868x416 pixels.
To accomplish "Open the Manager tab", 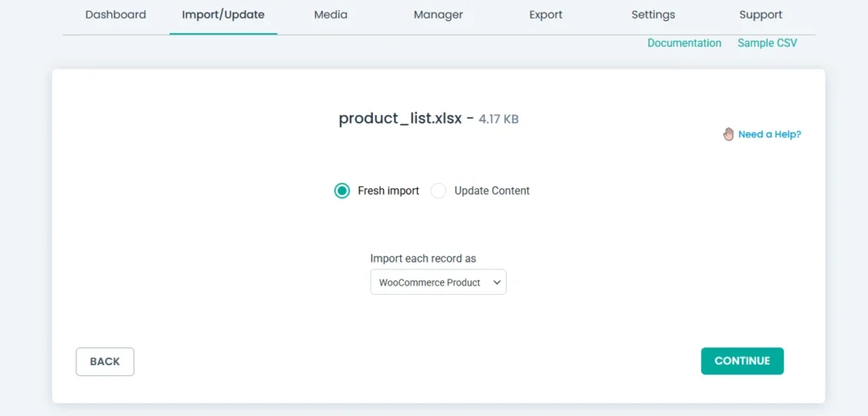I will 438,14.
